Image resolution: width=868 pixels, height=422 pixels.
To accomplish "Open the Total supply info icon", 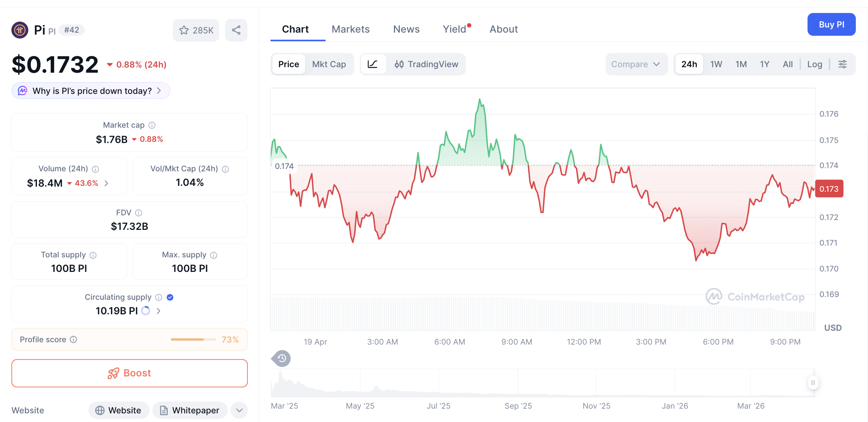I will tap(93, 255).
